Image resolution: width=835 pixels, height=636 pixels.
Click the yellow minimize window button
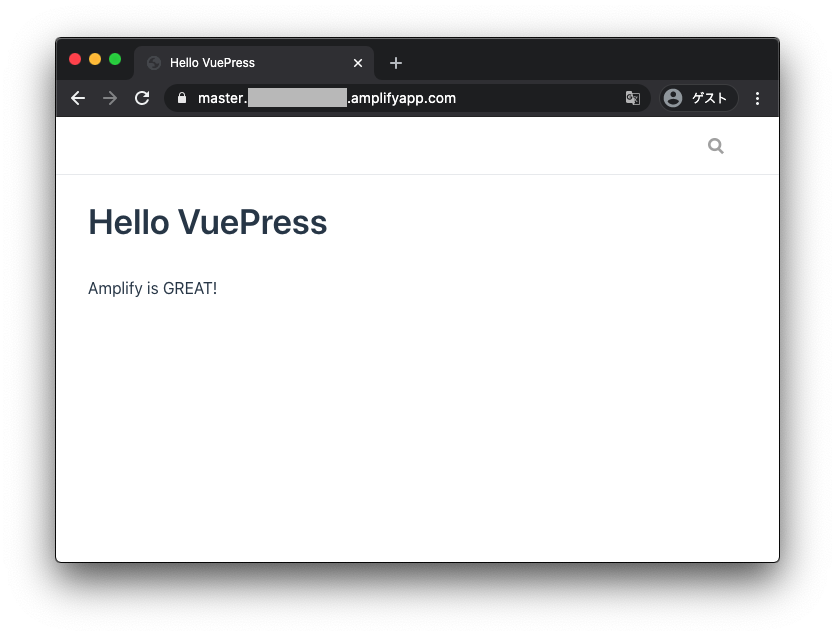pos(95,59)
